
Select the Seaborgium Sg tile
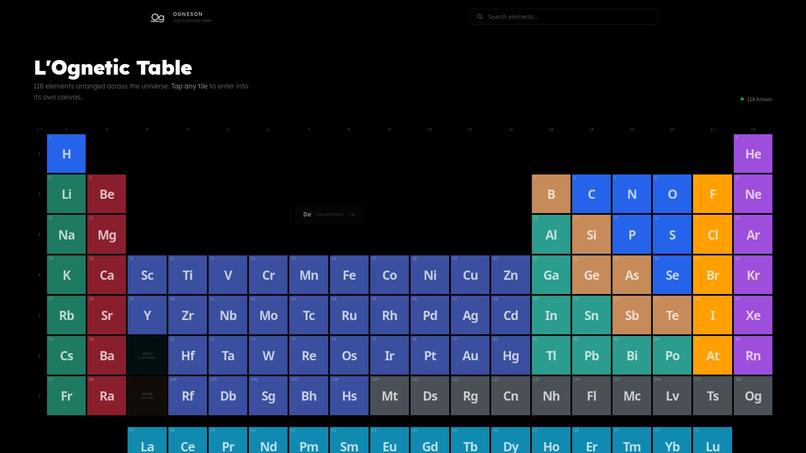pyautogui.click(x=268, y=396)
